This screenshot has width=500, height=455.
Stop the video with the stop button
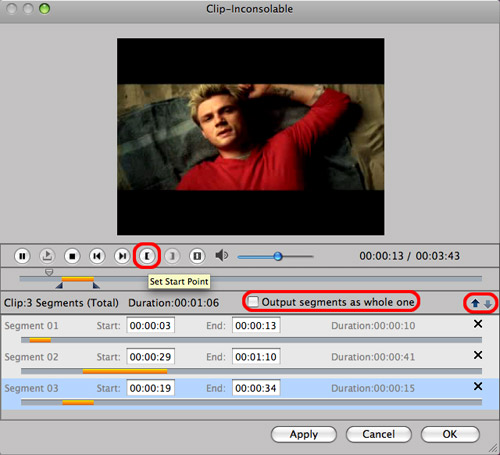(72, 256)
